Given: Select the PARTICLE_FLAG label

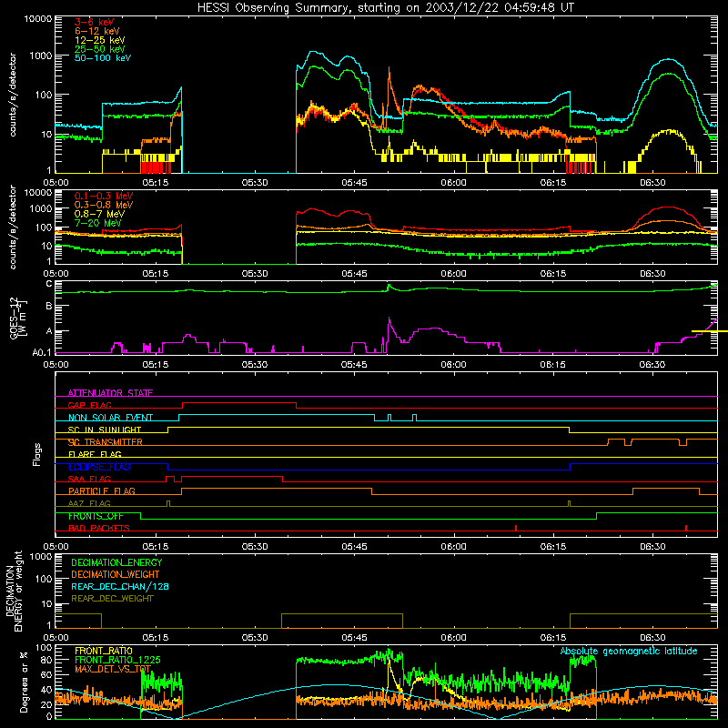Looking at the screenshot, I should point(102,491).
